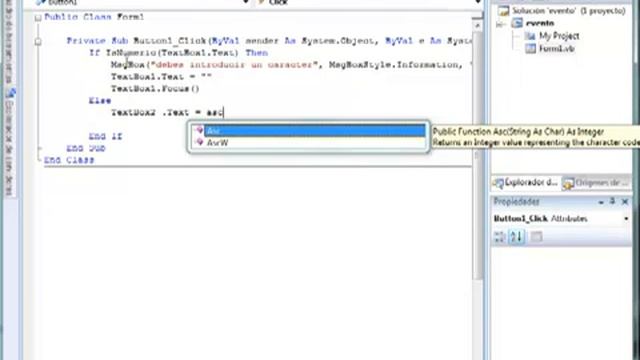The image size is (640, 360).
Task: Place cursor on 'End Sub' line
Action: click(x=86, y=148)
